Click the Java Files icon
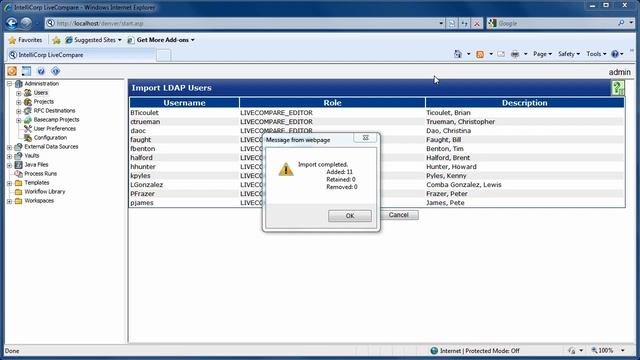The width and height of the screenshot is (640, 360). click(x=18, y=164)
